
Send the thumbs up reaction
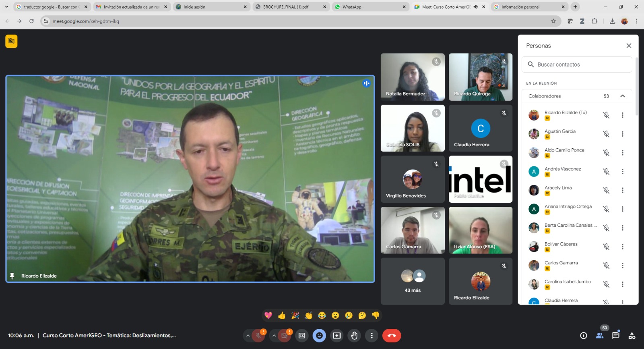[x=282, y=315]
